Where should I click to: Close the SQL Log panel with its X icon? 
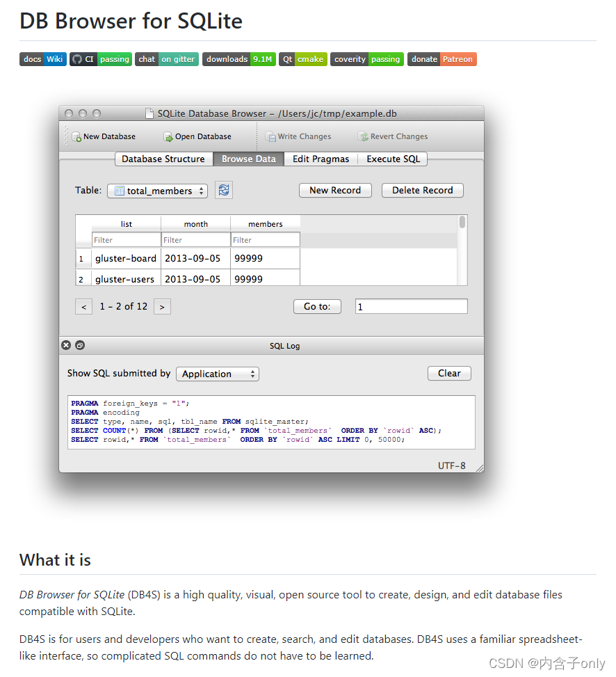(65, 344)
